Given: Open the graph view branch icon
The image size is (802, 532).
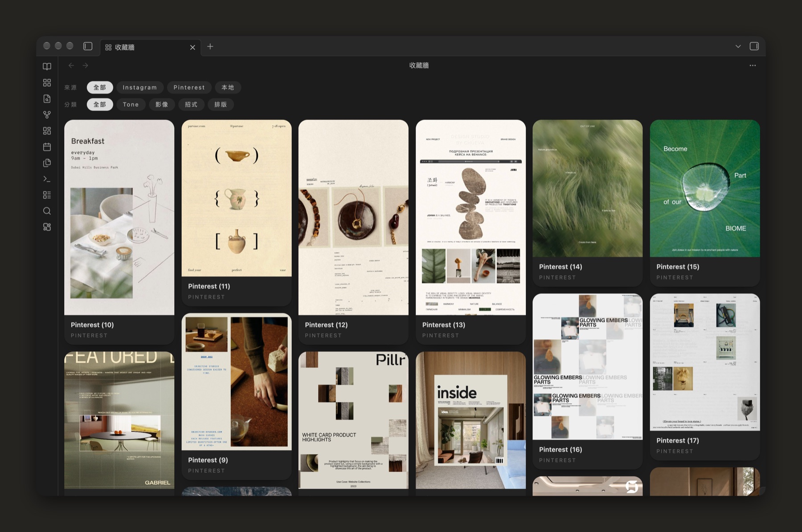Looking at the screenshot, I should point(47,115).
